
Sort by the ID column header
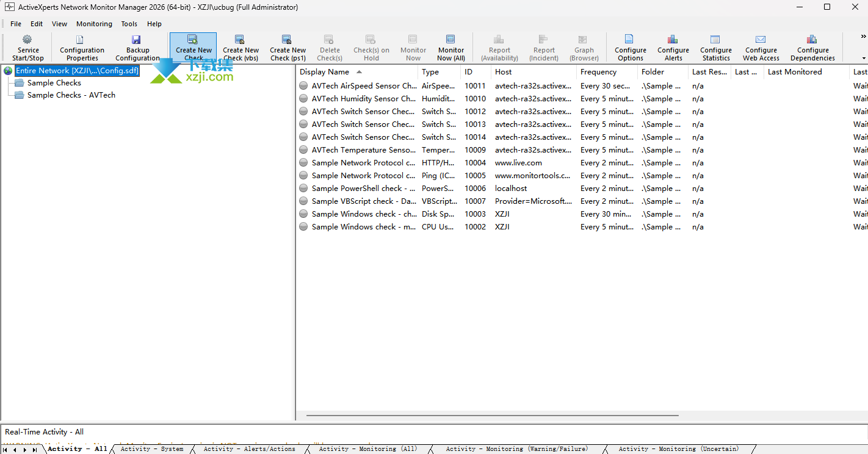coord(476,72)
